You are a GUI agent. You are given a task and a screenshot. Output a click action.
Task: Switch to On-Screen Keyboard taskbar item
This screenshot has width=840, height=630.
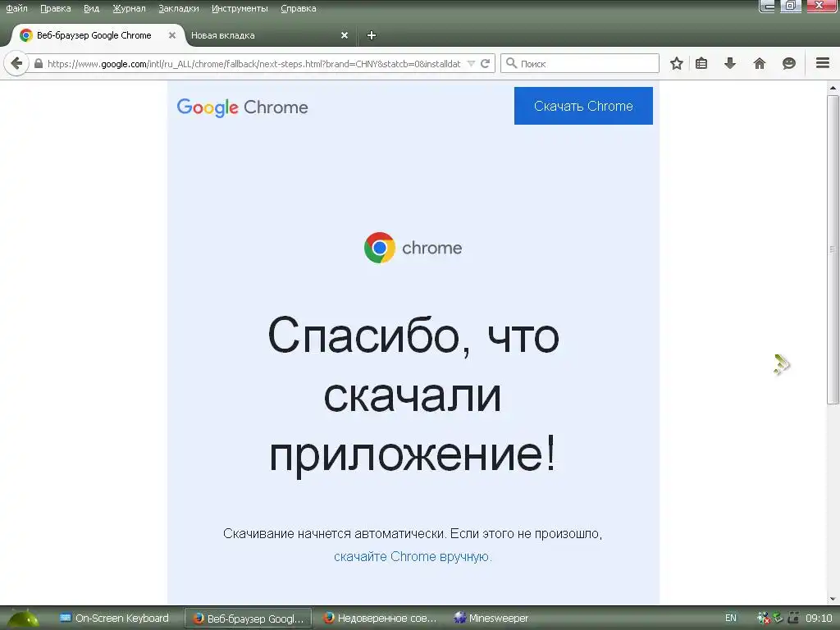pyautogui.click(x=114, y=619)
